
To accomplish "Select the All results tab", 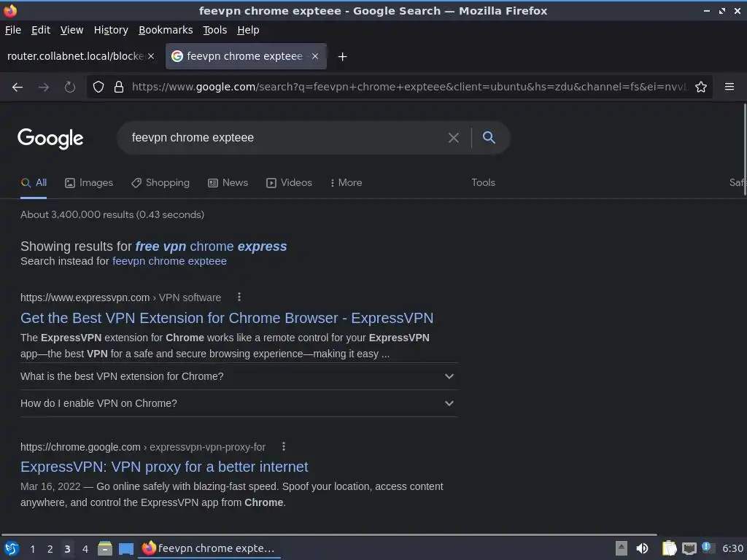I will pos(34,183).
